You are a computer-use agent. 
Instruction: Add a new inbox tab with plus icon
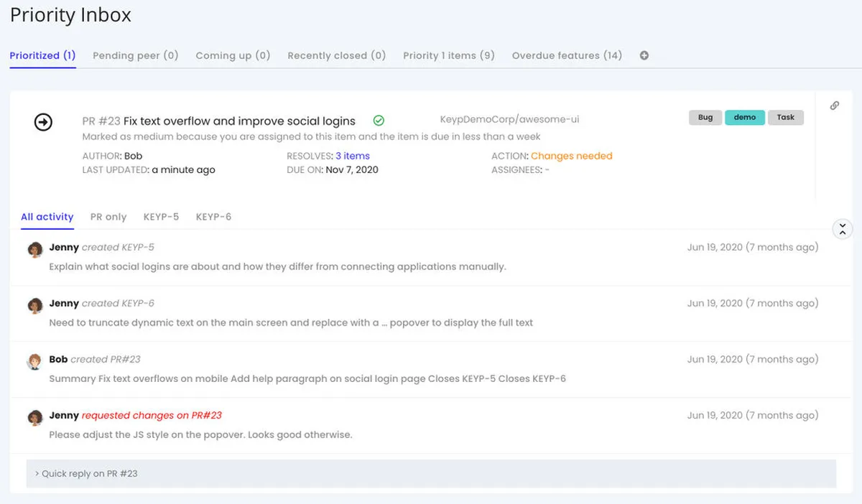644,55
